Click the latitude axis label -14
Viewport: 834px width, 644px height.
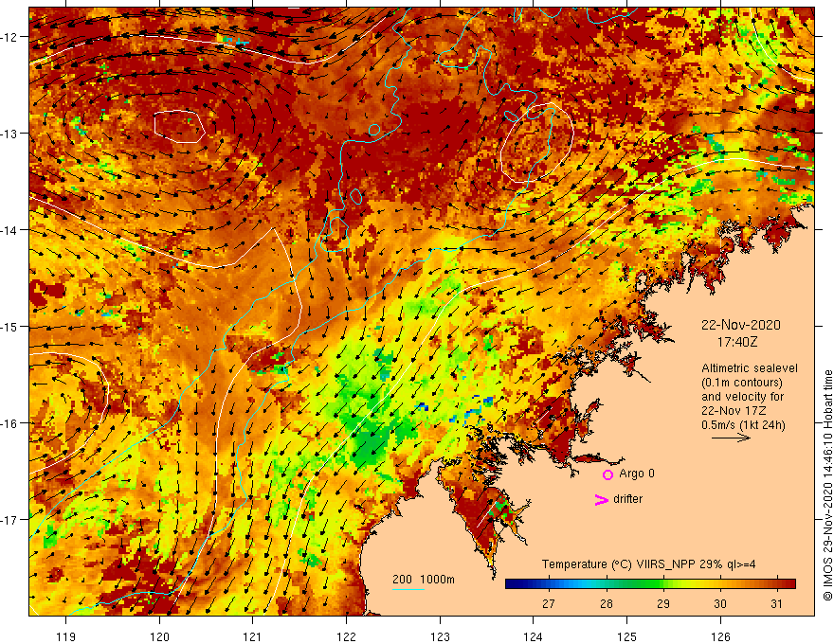coord(10,230)
